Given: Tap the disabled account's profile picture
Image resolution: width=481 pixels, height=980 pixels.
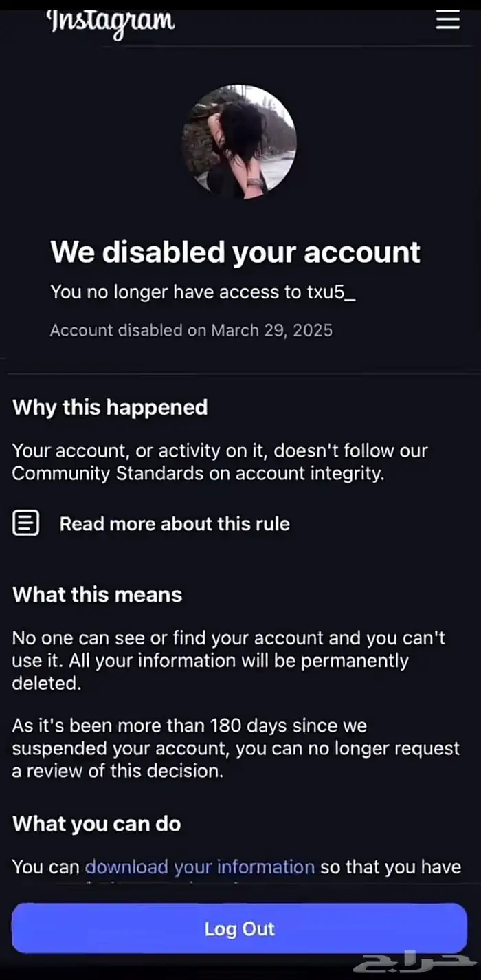Looking at the screenshot, I should point(238,142).
